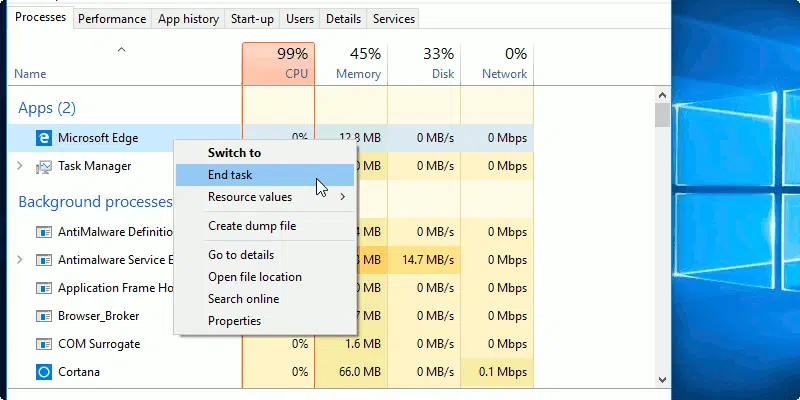Click the COM Surrogate process icon
The image size is (800, 400).
tap(43, 344)
